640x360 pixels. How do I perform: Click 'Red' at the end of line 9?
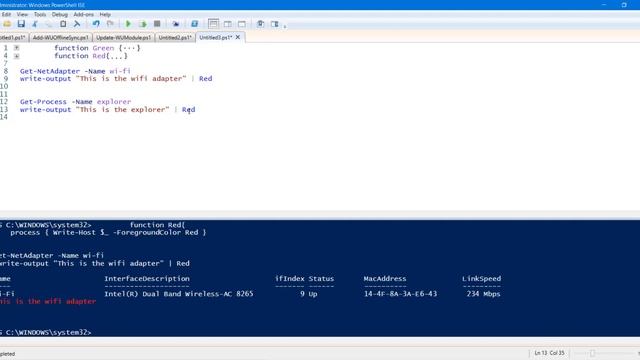(x=205, y=78)
